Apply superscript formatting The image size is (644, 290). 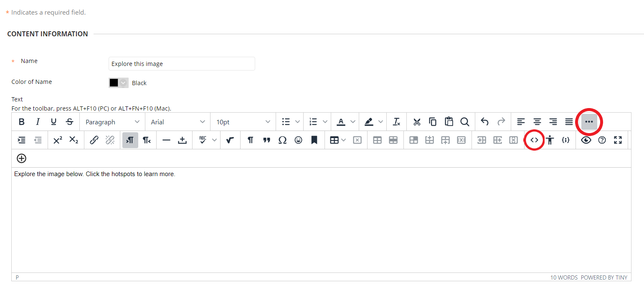[58, 140]
